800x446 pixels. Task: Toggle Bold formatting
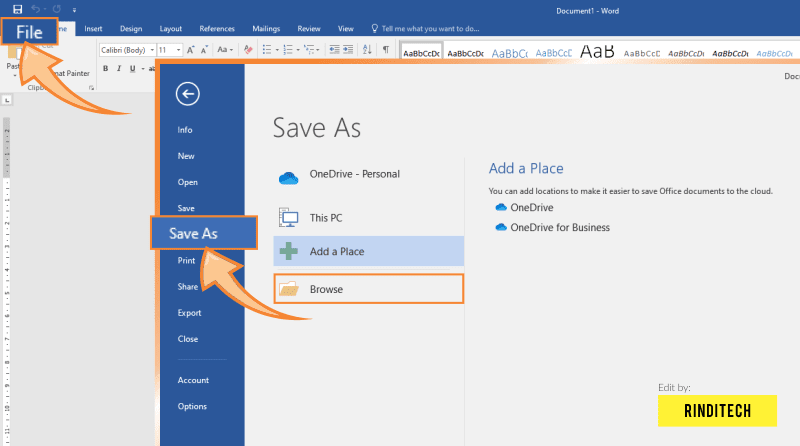point(106,68)
